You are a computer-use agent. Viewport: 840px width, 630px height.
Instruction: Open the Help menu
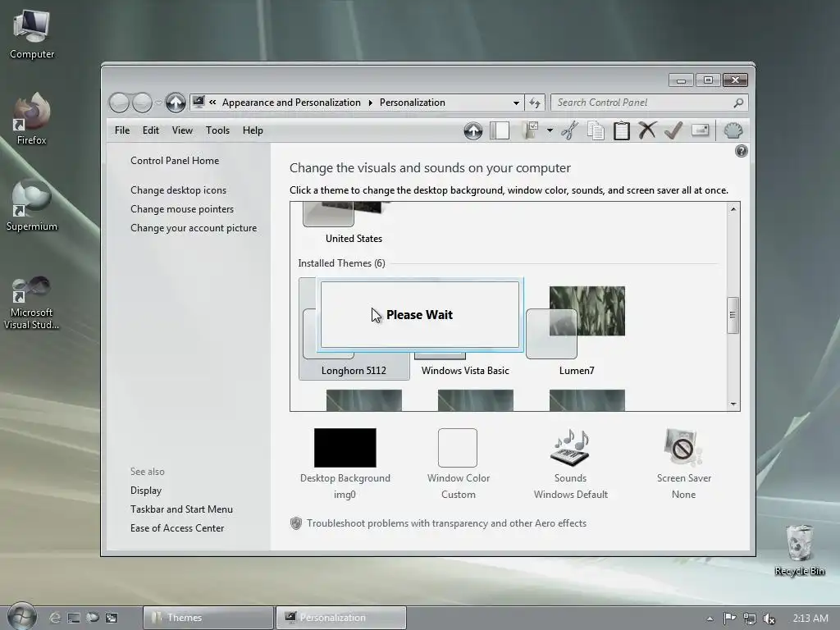coord(253,130)
